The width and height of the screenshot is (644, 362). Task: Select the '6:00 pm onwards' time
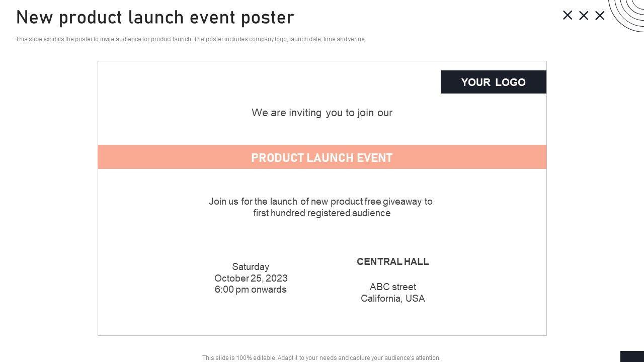[251, 290]
